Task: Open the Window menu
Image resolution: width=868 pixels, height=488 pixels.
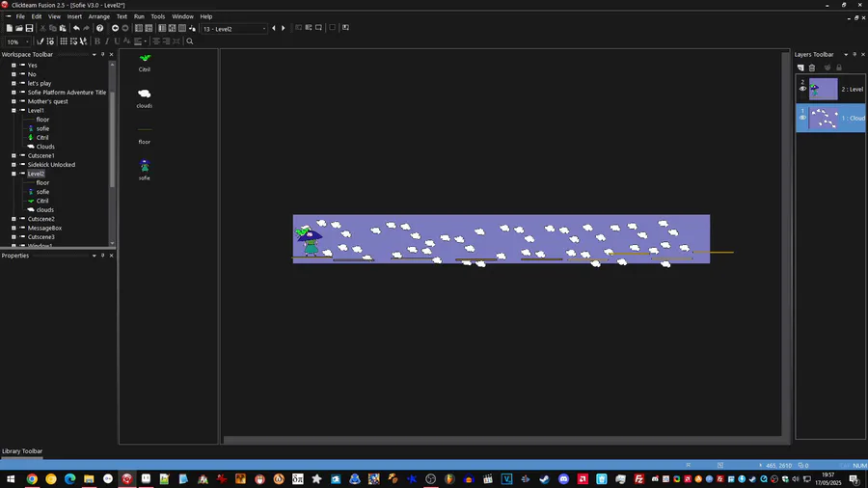Action: 182,16
